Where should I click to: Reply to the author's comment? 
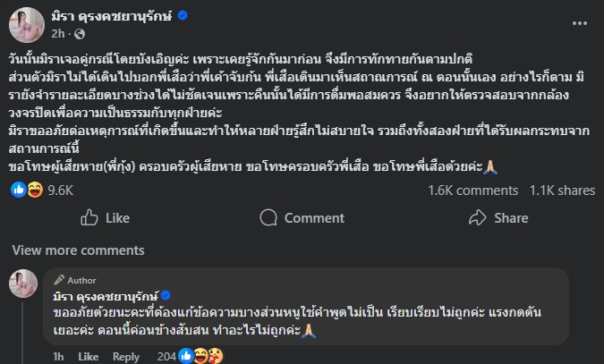click(126, 357)
